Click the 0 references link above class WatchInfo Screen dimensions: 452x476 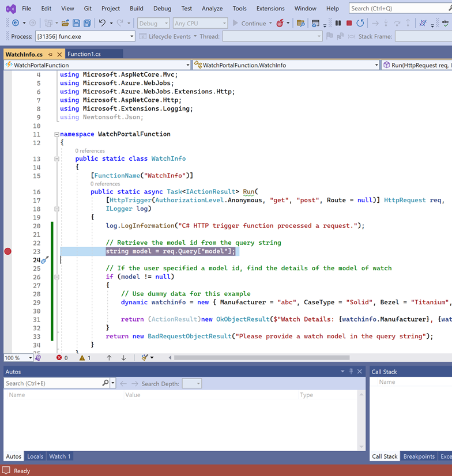[90, 151]
